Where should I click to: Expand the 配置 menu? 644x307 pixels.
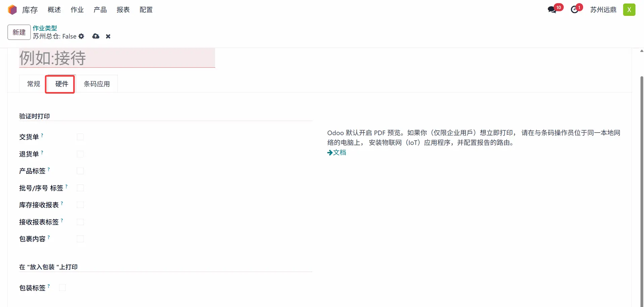tap(146, 10)
